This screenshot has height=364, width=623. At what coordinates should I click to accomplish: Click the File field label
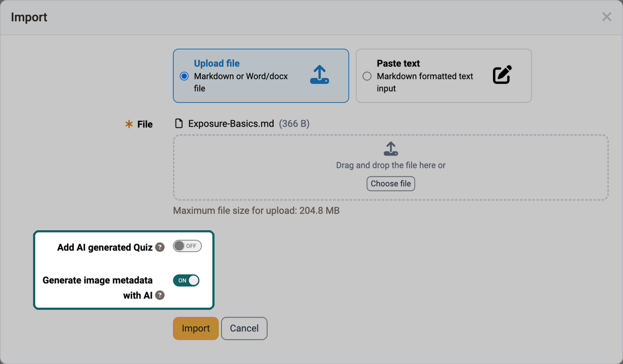tap(145, 125)
